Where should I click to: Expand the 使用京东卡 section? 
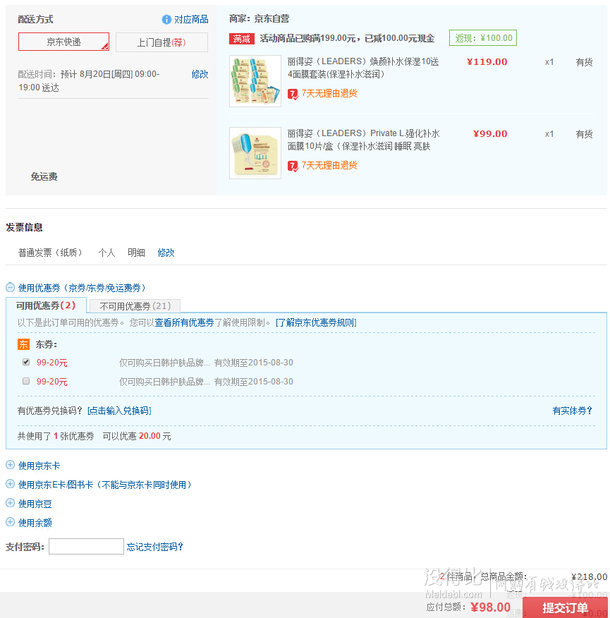(10, 465)
